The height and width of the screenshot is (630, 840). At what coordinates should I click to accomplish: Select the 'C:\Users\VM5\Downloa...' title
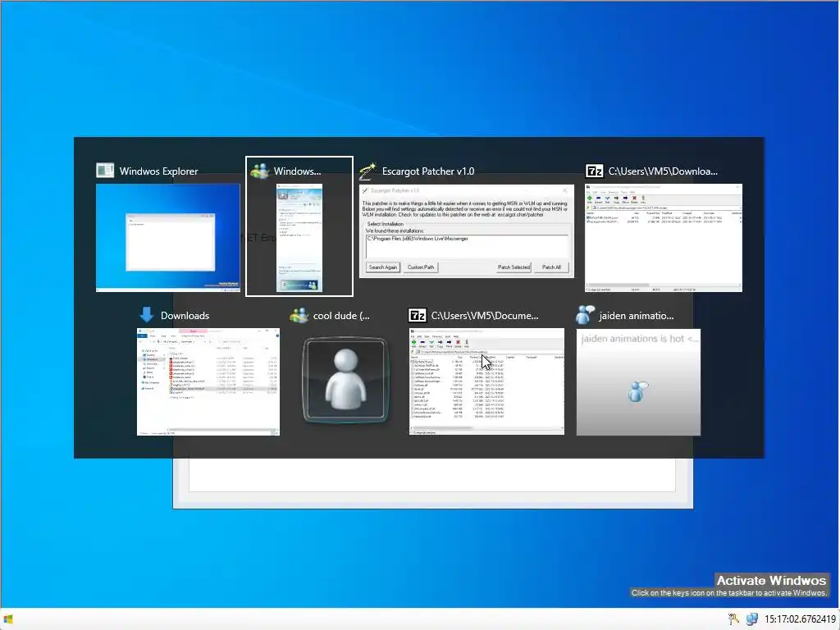[663, 171]
